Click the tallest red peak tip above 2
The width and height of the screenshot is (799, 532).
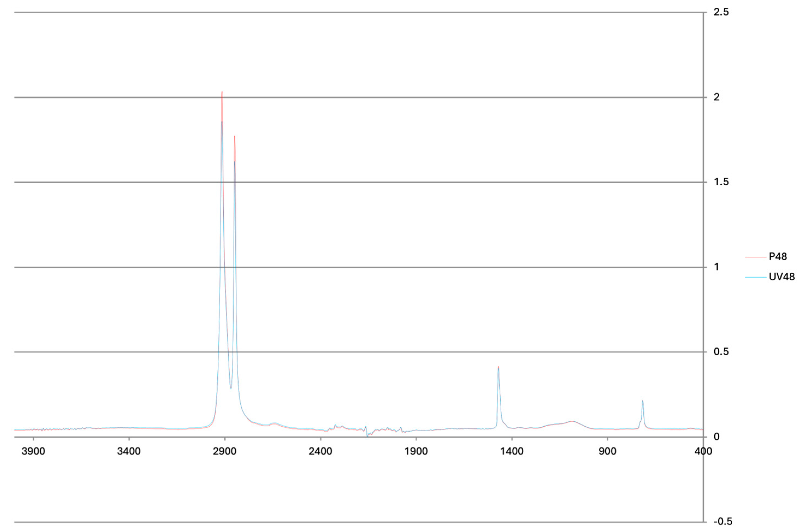point(222,92)
